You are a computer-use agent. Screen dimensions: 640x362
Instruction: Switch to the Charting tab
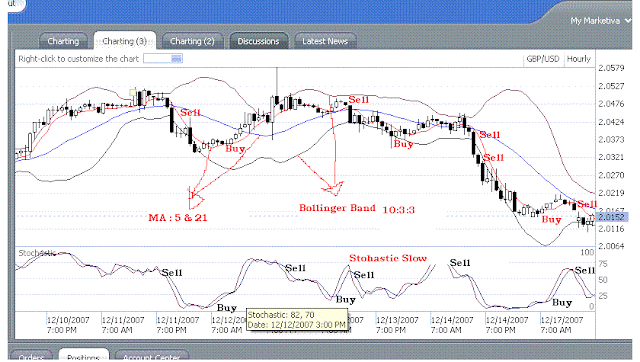click(x=63, y=41)
